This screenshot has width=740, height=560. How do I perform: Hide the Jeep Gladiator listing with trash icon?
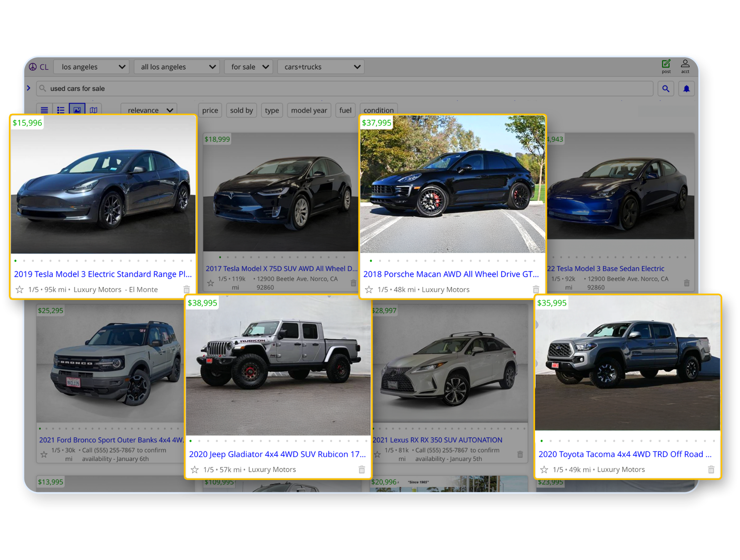362,469
